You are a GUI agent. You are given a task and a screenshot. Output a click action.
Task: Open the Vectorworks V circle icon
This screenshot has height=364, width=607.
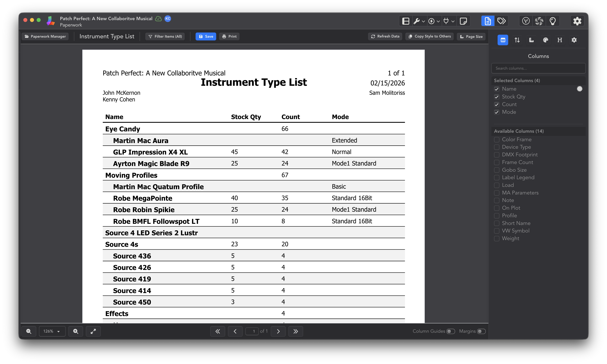pyautogui.click(x=526, y=21)
